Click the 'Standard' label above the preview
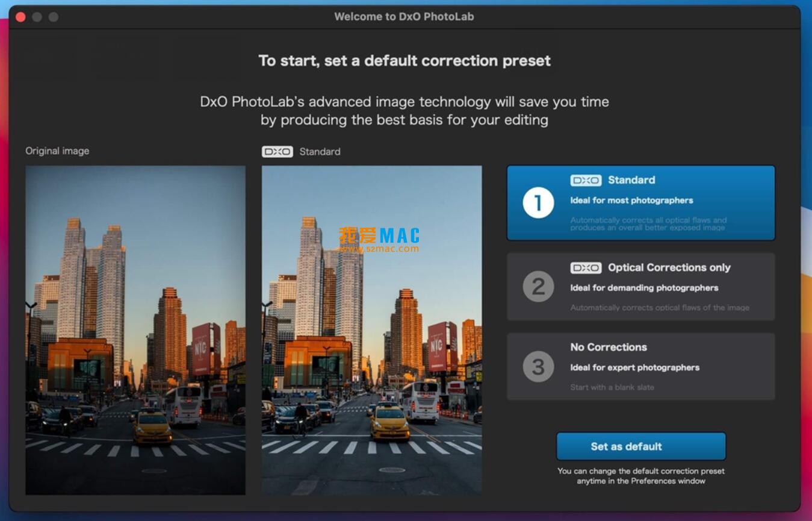This screenshot has height=521, width=812. pyautogui.click(x=320, y=152)
